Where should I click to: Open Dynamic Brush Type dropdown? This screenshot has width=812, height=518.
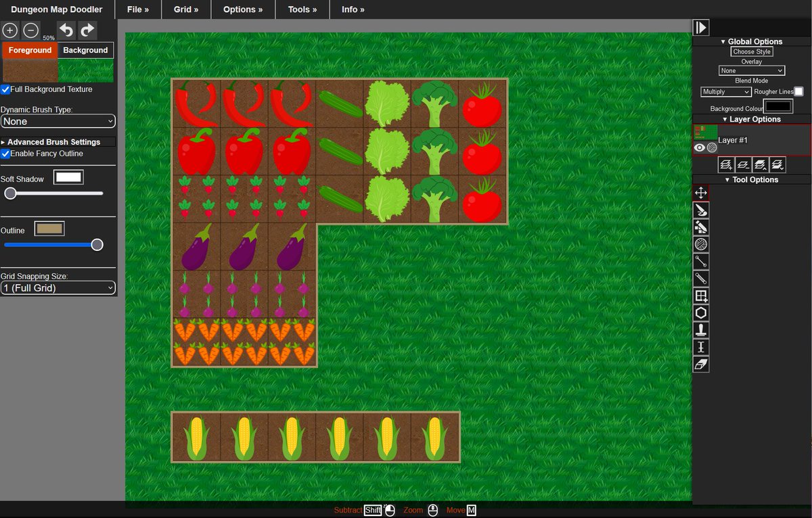click(58, 121)
